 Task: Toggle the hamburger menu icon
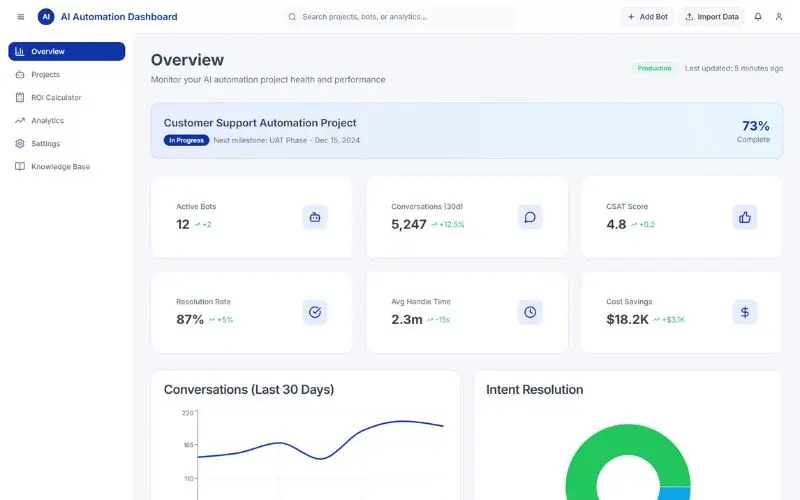pyautogui.click(x=20, y=17)
